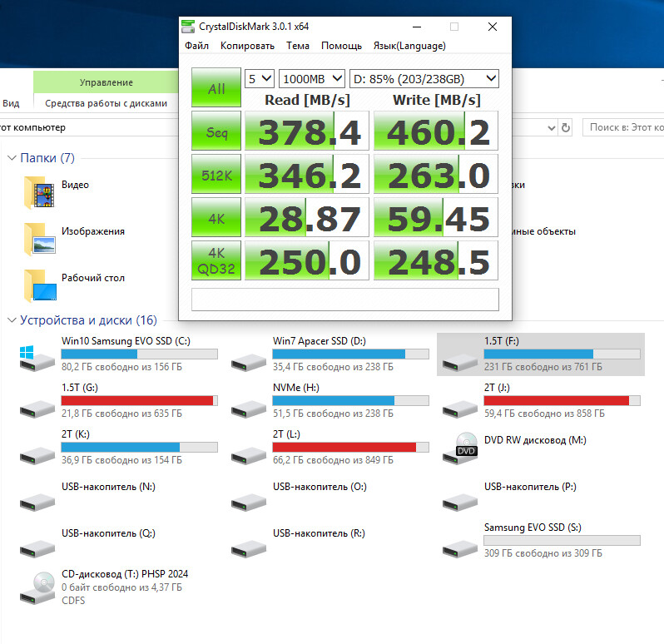Click the Explorer search field
Viewport: 664px width, 644px height.
click(x=623, y=127)
